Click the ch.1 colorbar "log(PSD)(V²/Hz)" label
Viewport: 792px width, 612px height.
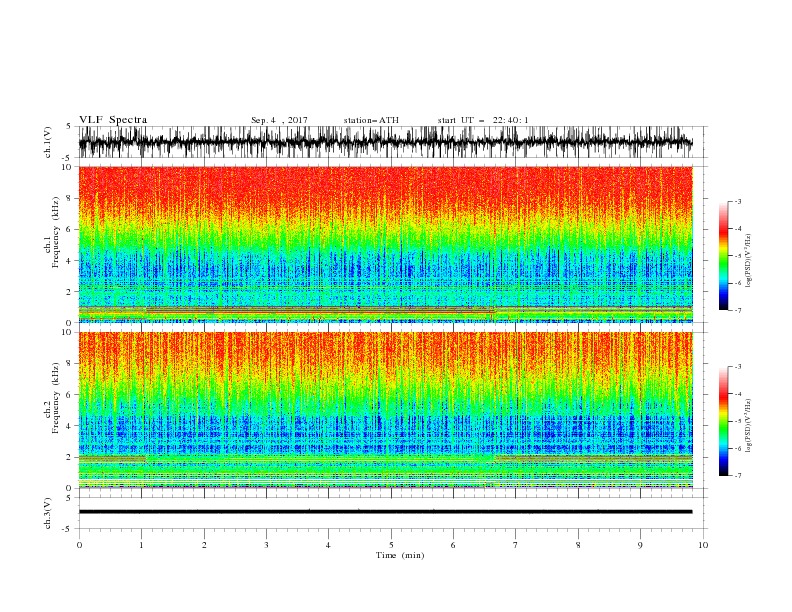click(749, 261)
